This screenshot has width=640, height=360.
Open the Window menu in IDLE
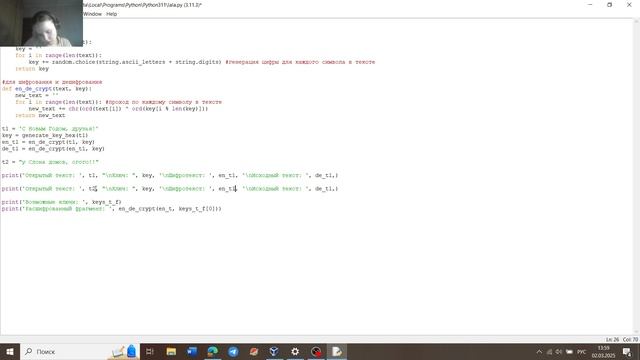[93, 14]
